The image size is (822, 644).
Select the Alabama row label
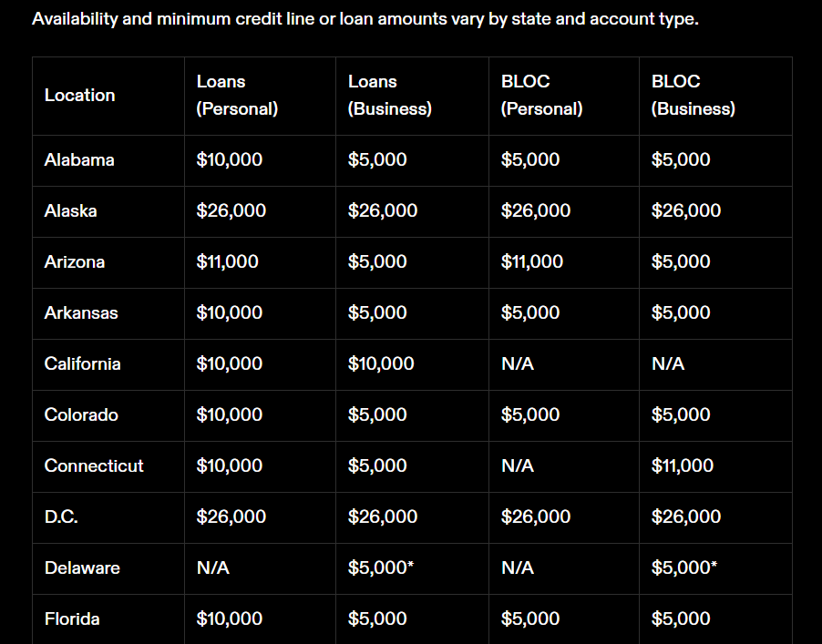(79, 159)
